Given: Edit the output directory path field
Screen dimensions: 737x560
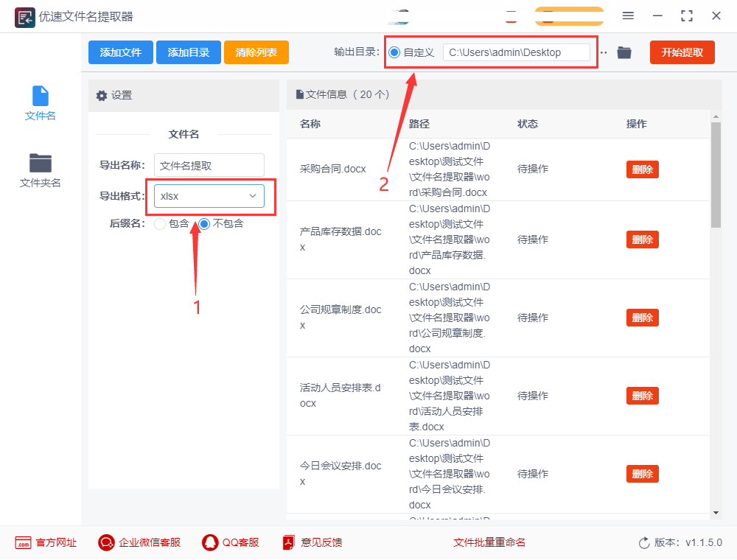Looking at the screenshot, I should click(x=516, y=52).
